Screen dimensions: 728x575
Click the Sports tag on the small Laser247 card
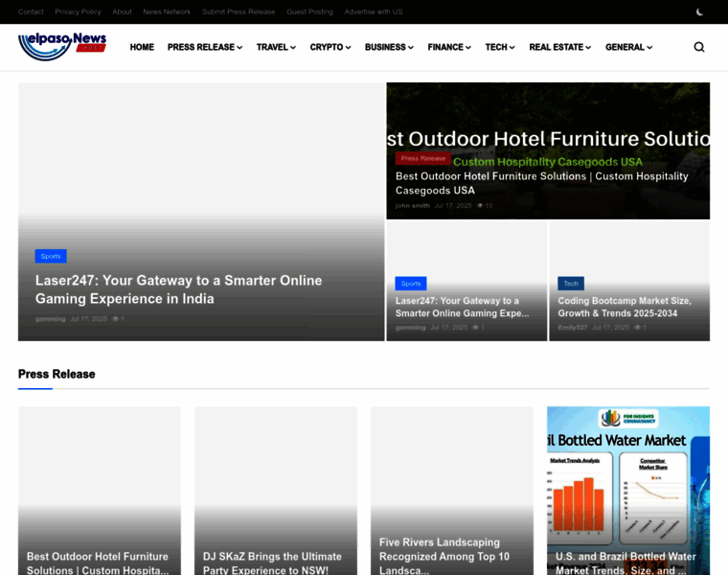click(x=411, y=284)
